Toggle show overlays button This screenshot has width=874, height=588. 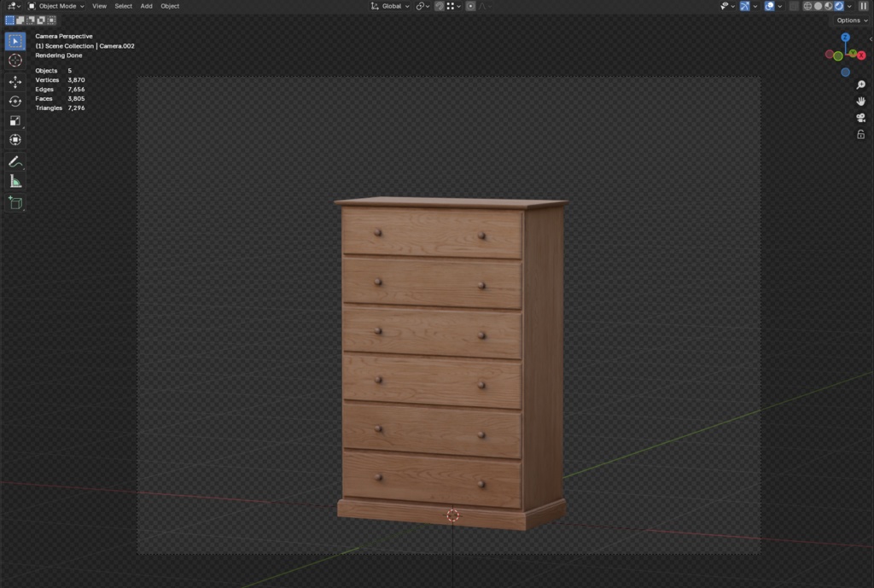pos(769,6)
